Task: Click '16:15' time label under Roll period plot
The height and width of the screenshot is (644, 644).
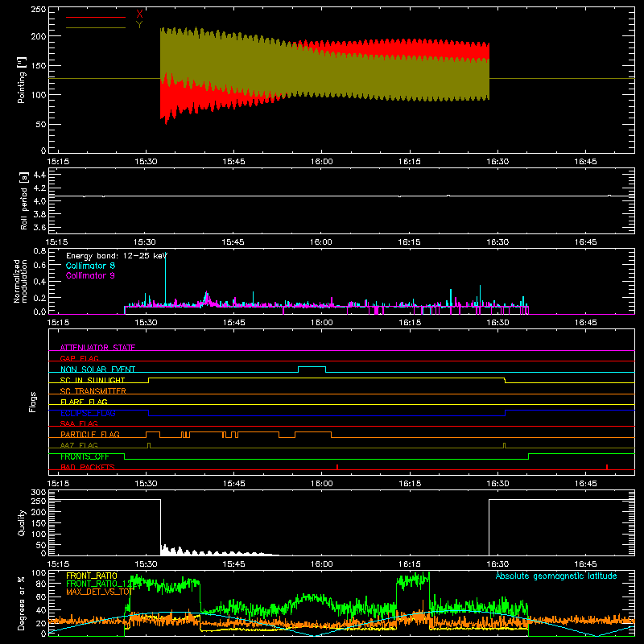Action: coord(409,242)
